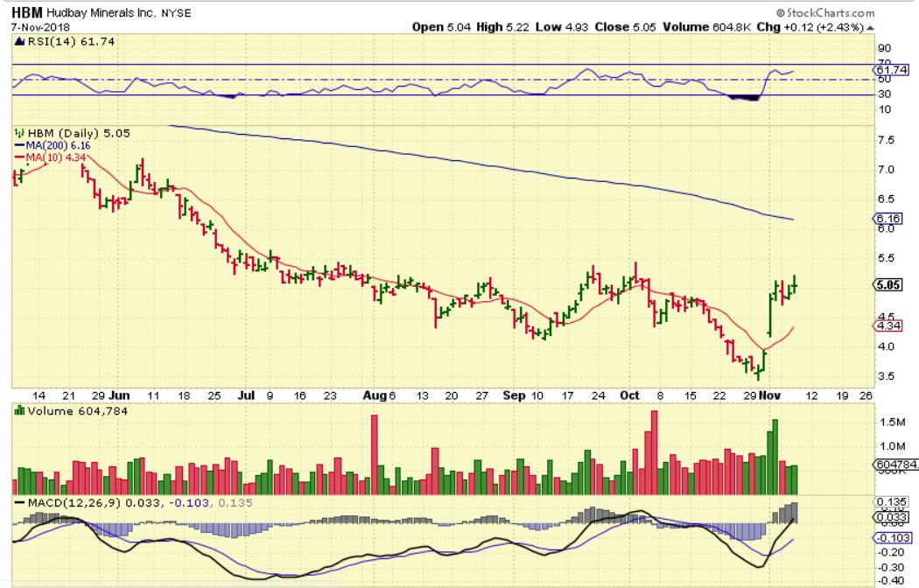Select the red MA(10) value tag 4.34
Image resolution: width=919 pixels, height=588 pixels.
(889, 326)
